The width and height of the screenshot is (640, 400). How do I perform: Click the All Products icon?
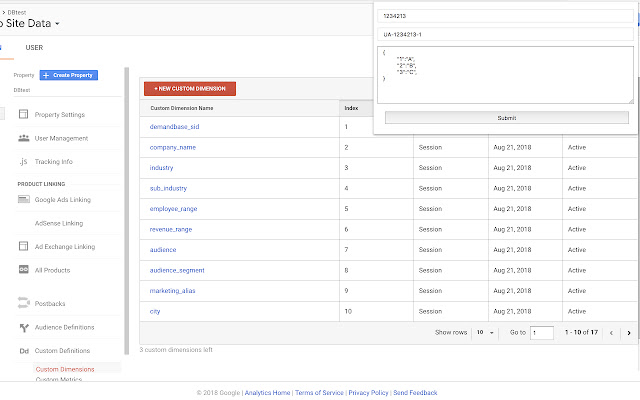click(24, 269)
